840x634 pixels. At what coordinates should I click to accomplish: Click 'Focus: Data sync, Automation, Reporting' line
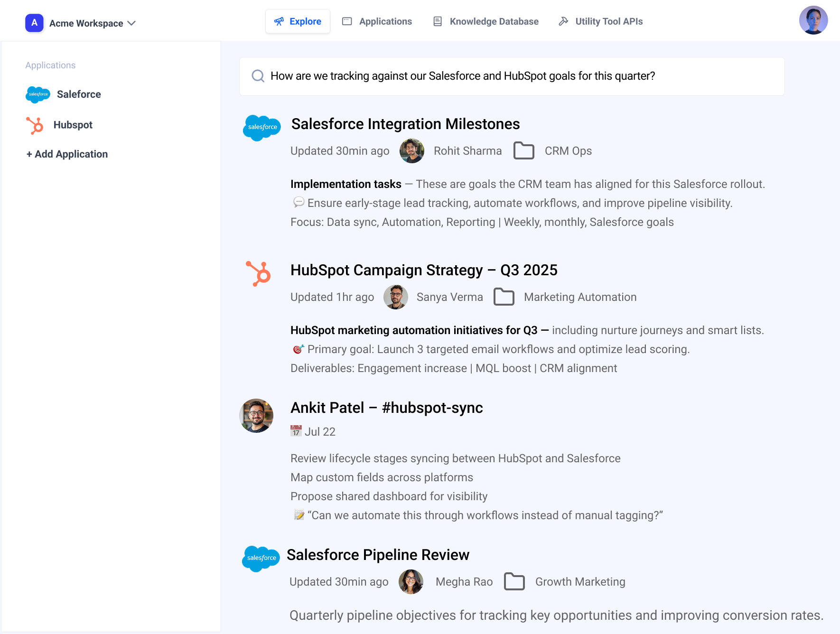point(482,222)
